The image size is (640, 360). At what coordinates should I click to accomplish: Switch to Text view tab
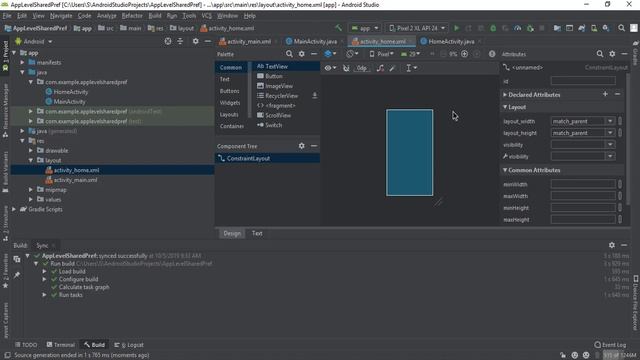[257, 233]
